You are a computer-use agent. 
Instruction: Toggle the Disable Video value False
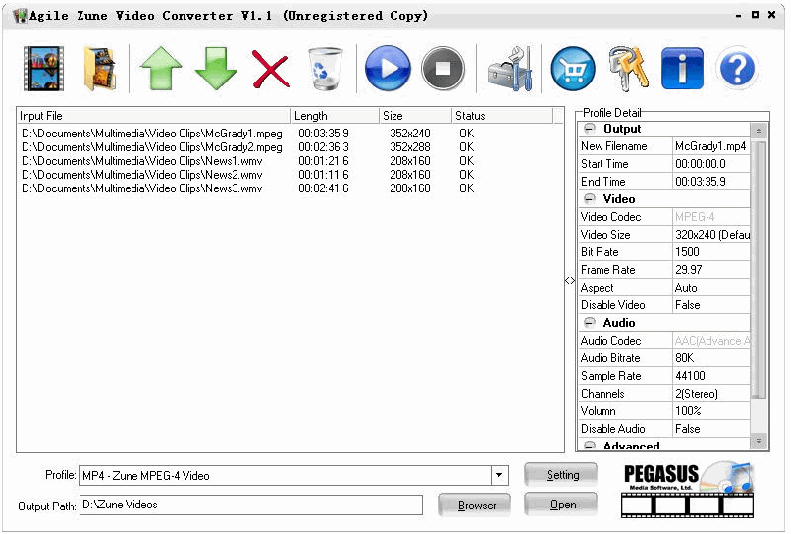click(711, 305)
